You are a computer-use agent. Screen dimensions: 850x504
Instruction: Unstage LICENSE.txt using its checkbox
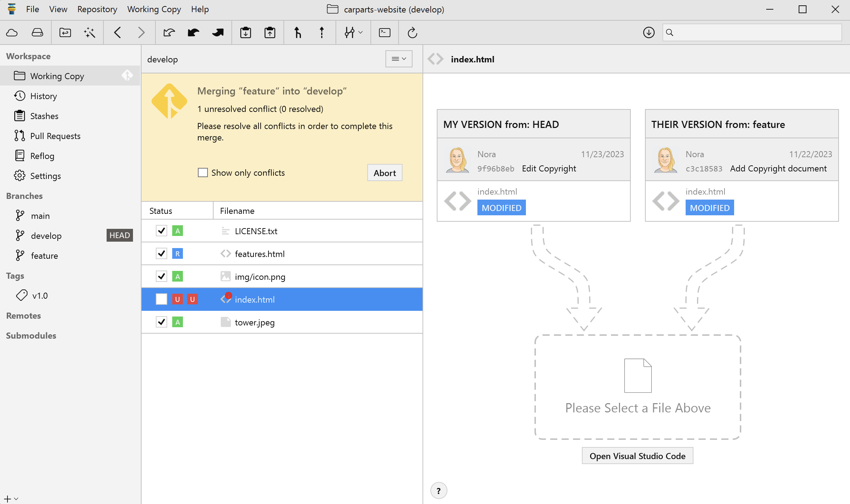tap(162, 231)
